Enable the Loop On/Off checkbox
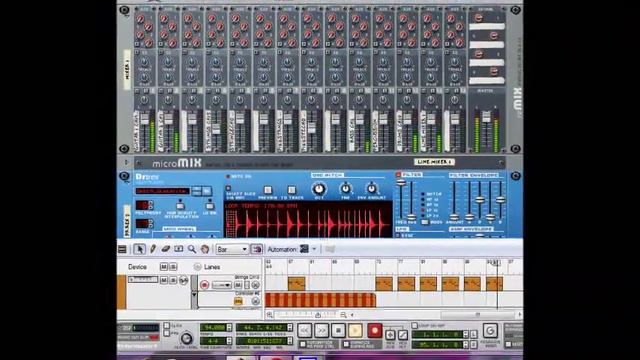Image resolution: width=640 pixels, height=360 pixels. click(x=415, y=325)
